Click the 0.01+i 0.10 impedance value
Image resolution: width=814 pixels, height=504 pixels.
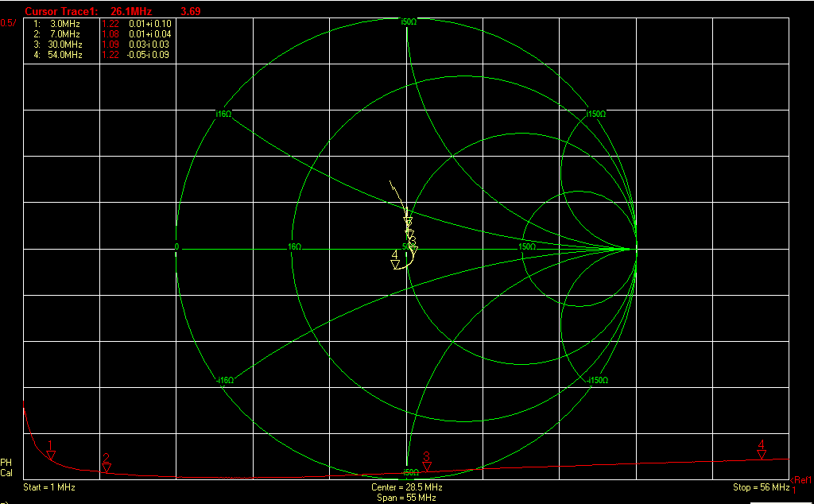150,24
